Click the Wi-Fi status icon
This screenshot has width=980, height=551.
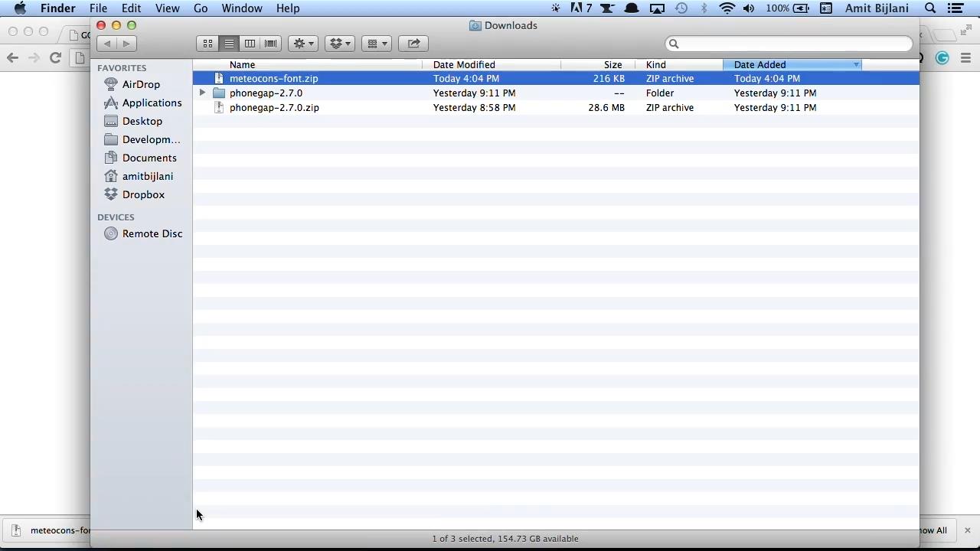(x=727, y=8)
